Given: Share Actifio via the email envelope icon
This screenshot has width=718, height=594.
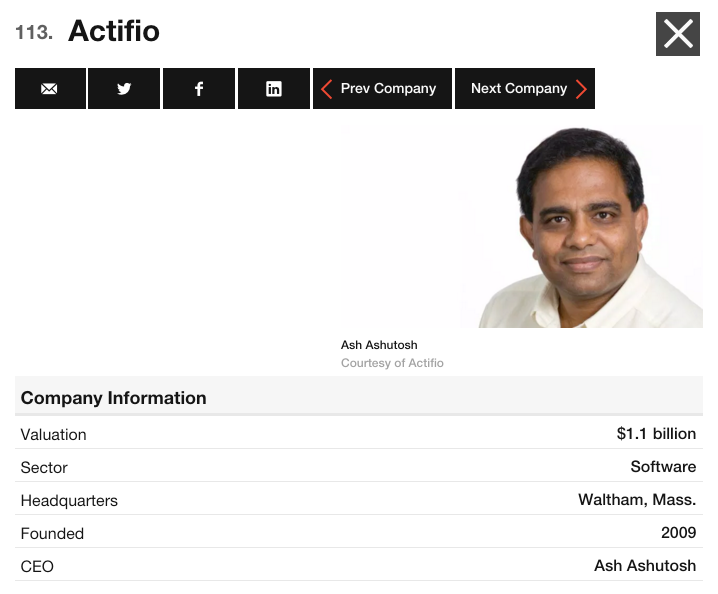Looking at the screenshot, I should tap(50, 88).
